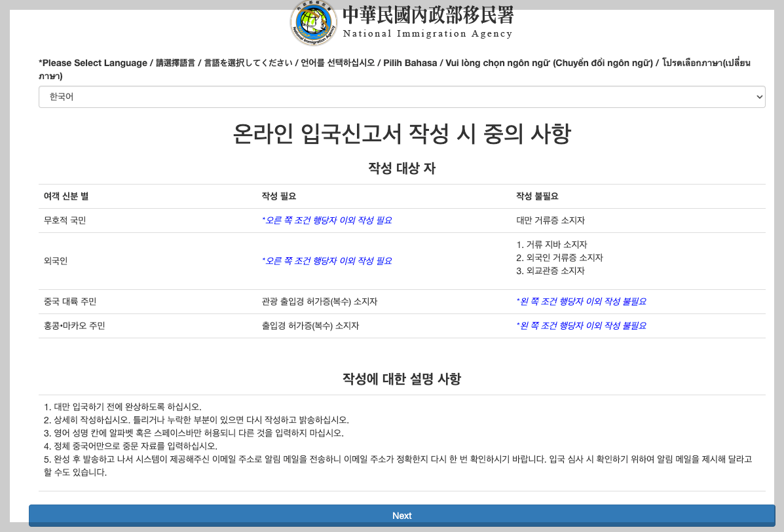Screen dimensions: 784x532
Task: Click the exemption link for 홍콩•마카오 주민
Action: [581, 325]
